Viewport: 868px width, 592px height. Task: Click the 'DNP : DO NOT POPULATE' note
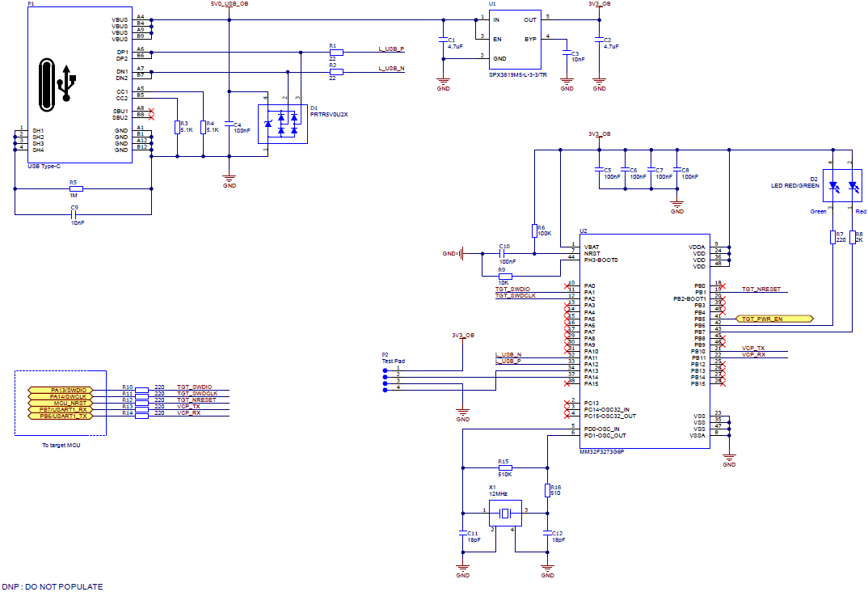click(53, 586)
